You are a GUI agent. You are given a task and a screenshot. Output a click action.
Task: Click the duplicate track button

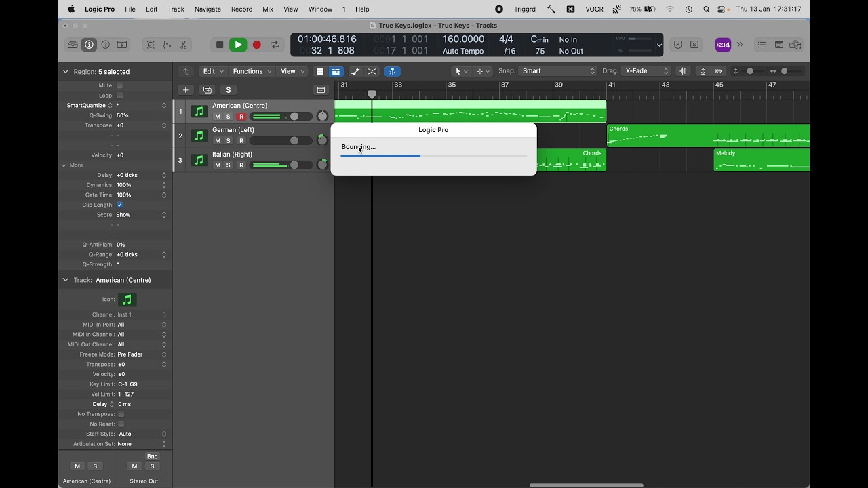pyautogui.click(x=208, y=90)
